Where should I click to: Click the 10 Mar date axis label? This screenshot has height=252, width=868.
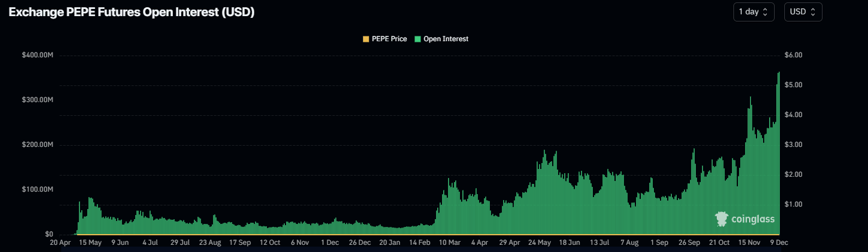click(x=450, y=243)
